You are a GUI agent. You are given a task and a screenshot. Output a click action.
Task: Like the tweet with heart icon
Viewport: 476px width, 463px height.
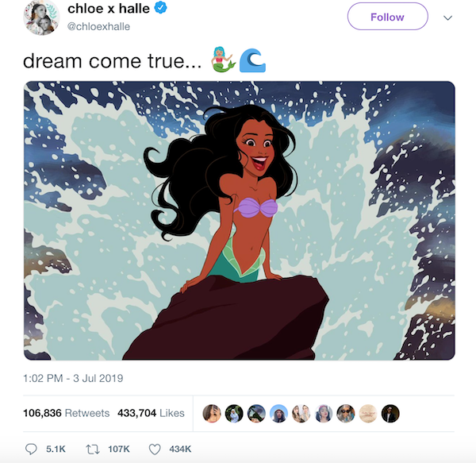point(155,449)
